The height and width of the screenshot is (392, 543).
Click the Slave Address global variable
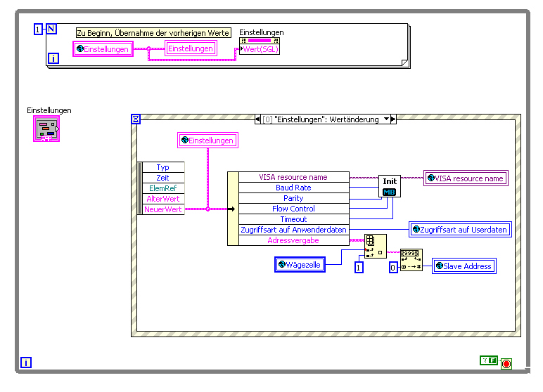point(464,266)
